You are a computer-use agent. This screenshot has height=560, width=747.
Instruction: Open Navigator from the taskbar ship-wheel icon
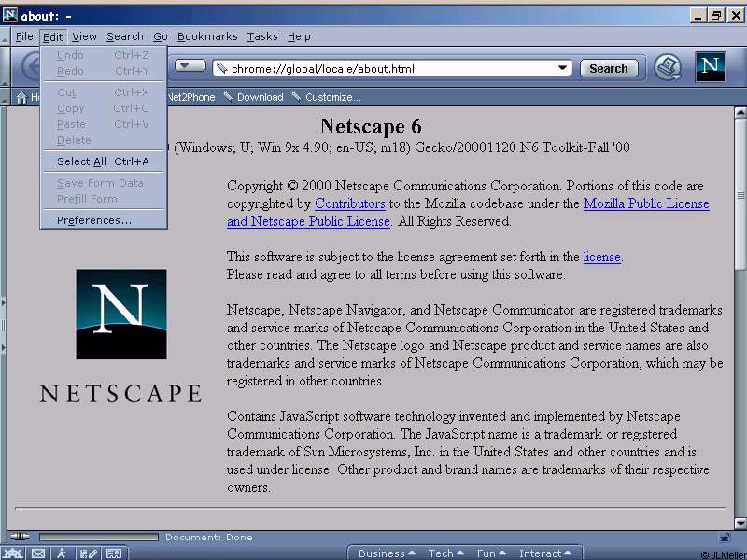[12, 553]
